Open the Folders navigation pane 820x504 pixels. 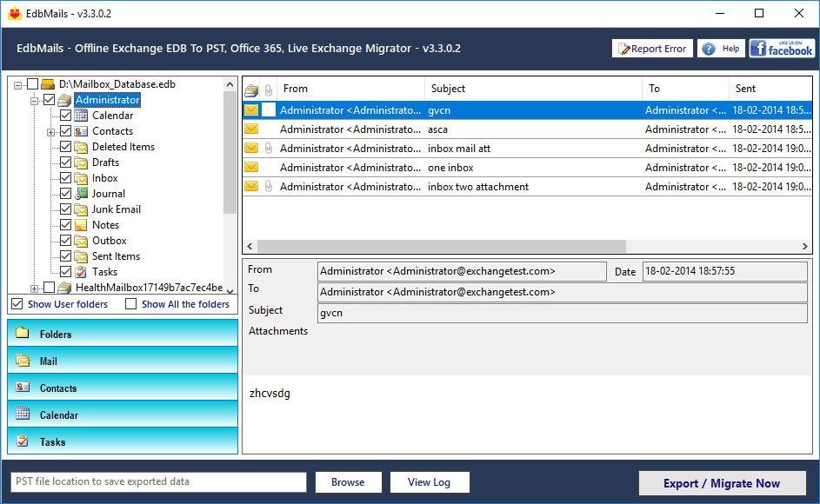coord(123,333)
